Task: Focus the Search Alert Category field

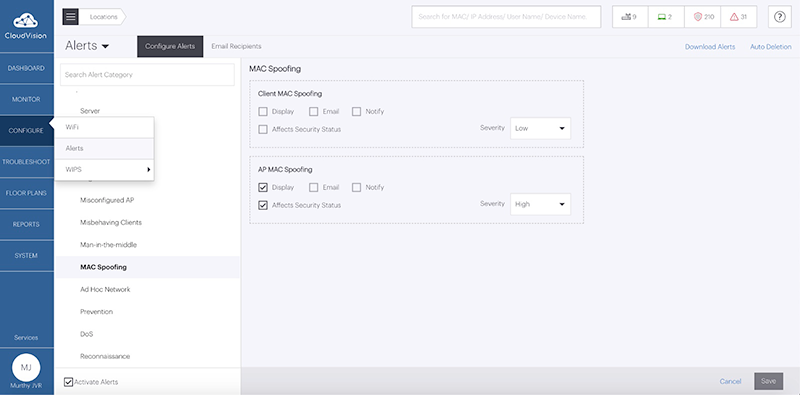Action: 147,75
